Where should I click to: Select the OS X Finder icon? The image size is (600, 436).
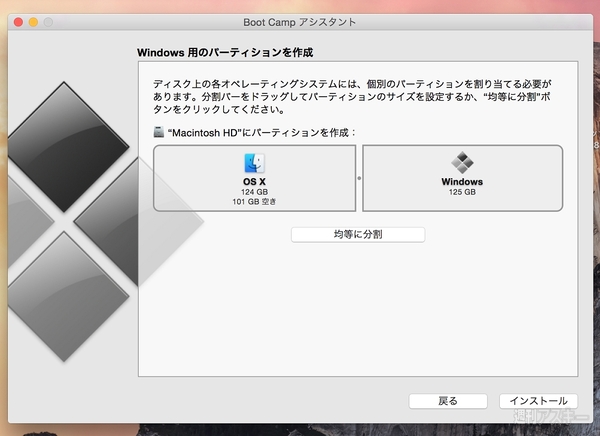tap(254, 163)
